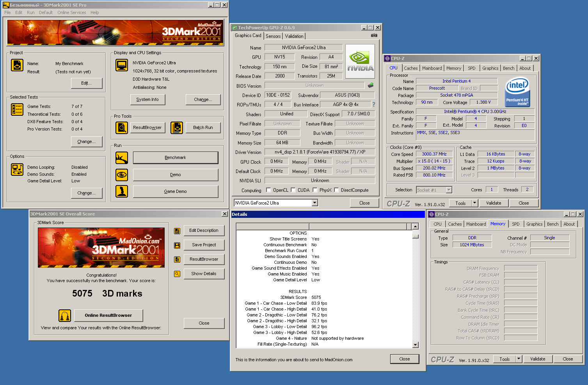
Task: Click the Driver Version field in GPU-Z
Action: pyautogui.click(x=320, y=152)
